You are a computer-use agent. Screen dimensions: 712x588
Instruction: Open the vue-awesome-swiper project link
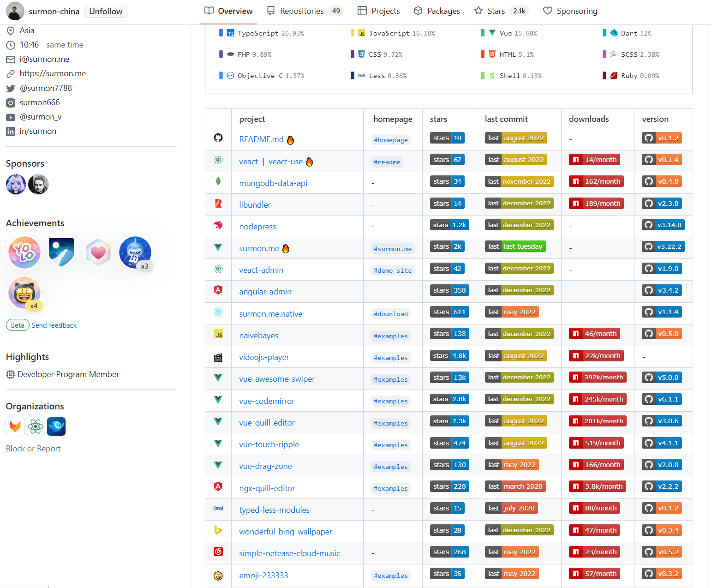[277, 379]
